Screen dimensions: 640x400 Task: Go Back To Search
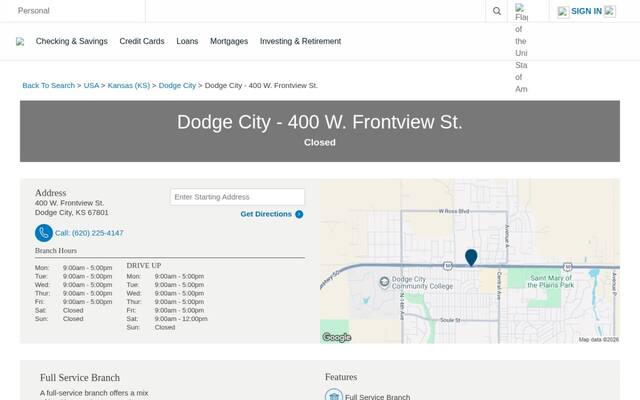pyautogui.click(x=49, y=85)
